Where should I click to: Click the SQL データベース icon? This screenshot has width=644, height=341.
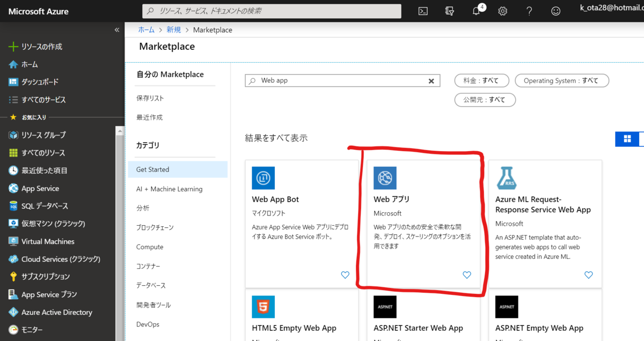click(13, 206)
